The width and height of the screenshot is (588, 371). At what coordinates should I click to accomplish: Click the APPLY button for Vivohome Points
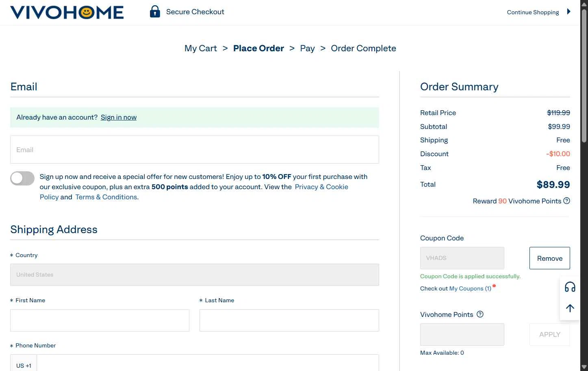pyautogui.click(x=549, y=334)
